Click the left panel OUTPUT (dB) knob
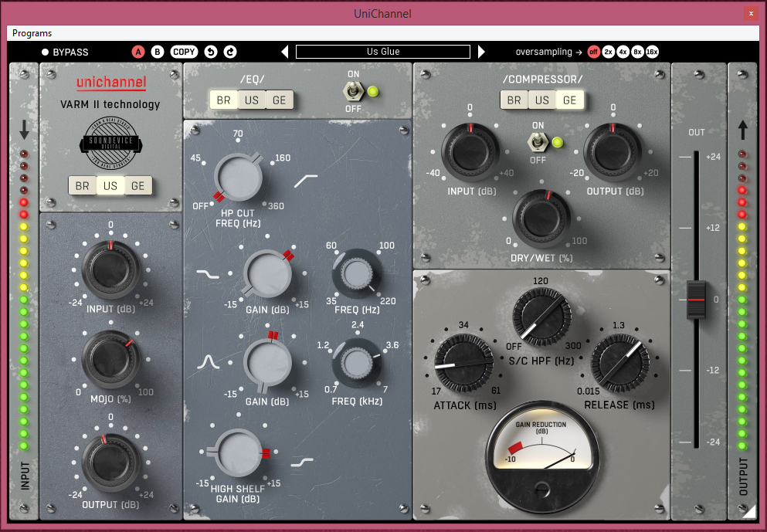This screenshot has height=532, width=767. [110, 462]
